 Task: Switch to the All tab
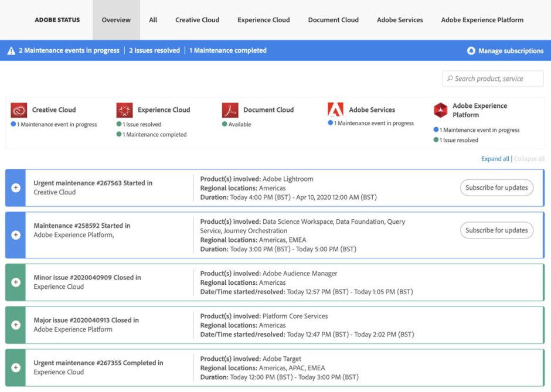pos(153,20)
